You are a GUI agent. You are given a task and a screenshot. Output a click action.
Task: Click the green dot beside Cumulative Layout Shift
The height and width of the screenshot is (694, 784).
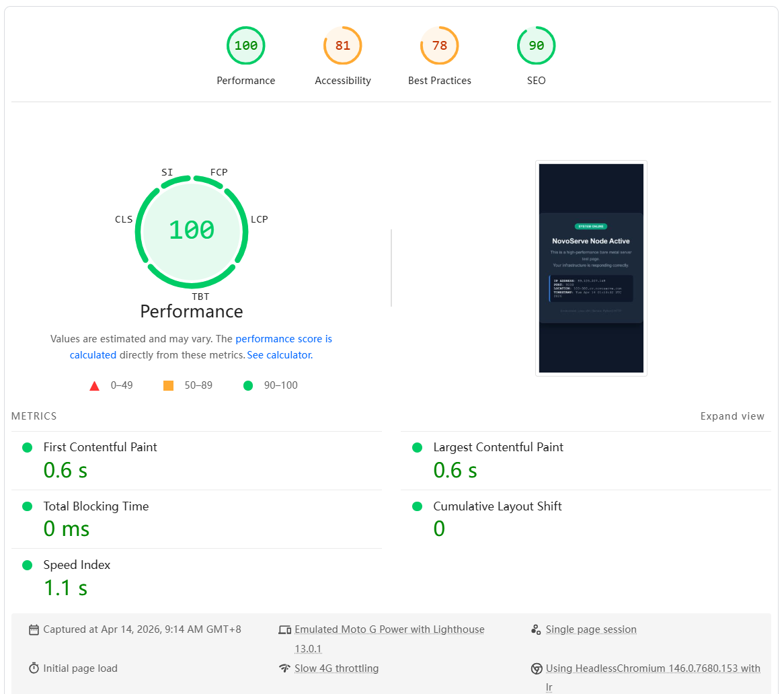click(x=417, y=506)
